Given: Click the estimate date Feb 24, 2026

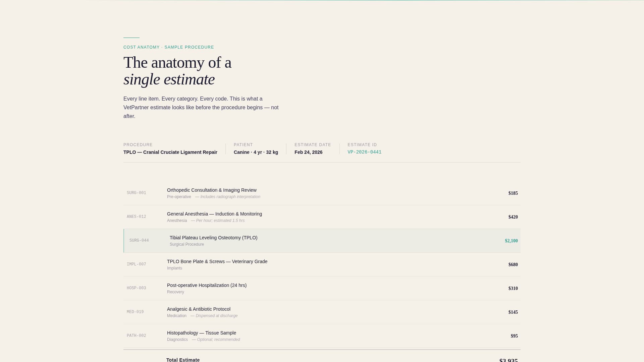Looking at the screenshot, I should pos(308,152).
